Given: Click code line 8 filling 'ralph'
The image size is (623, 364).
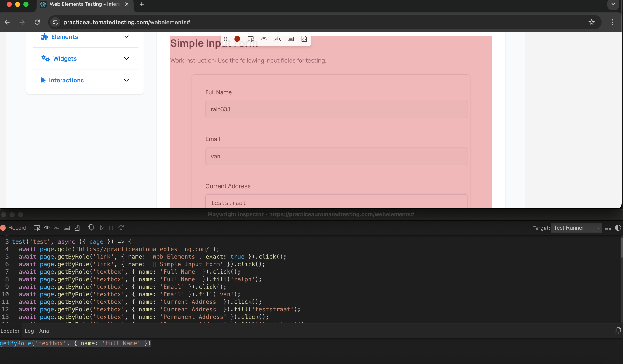Looking at the screenshot, I should coord(140,279).
